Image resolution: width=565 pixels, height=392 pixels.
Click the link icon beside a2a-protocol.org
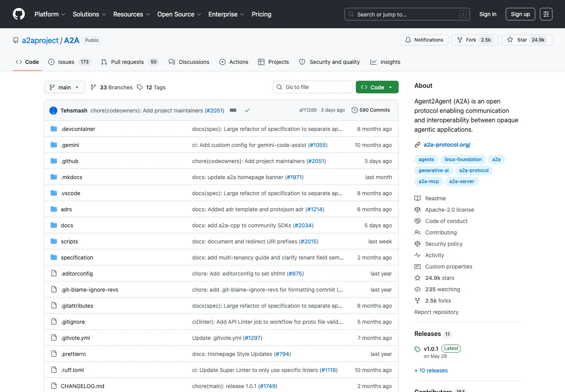click(417, 145)
